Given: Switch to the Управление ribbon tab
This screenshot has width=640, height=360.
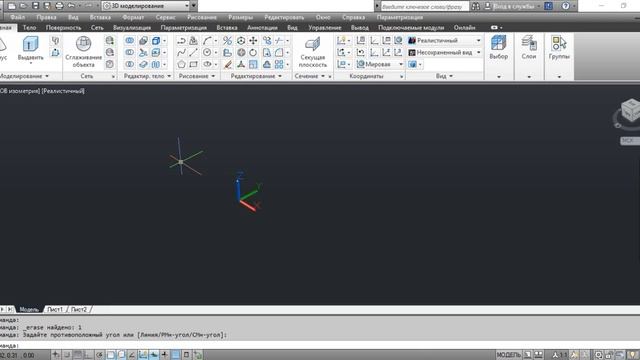Looking at the screenshot, I should pos(324,28).
